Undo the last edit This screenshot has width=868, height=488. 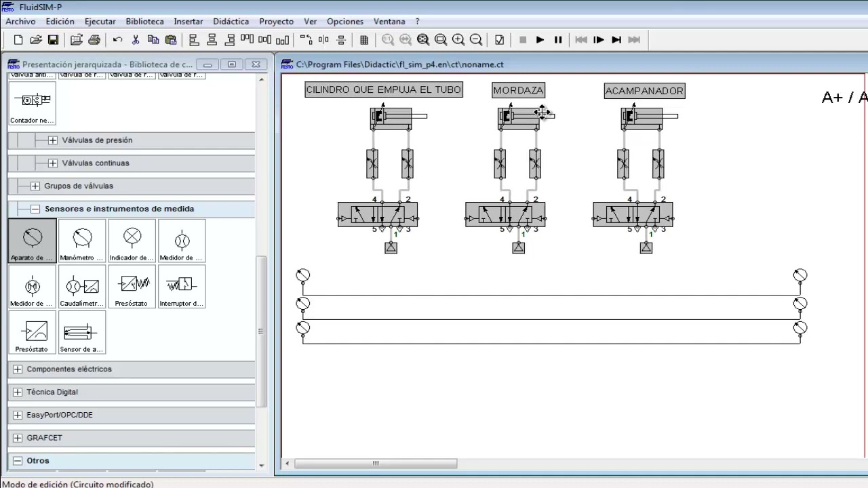pyautogui.click(x=118, y=40)
